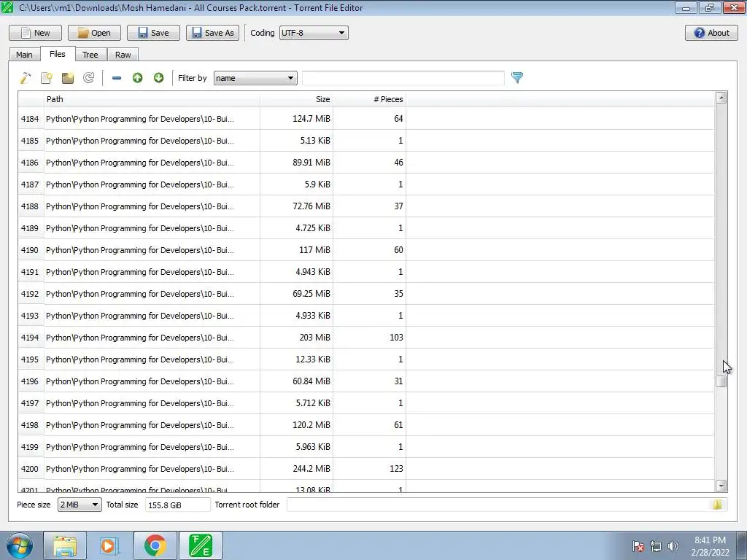This screenshot has height=560, width=747.
Task: Switch to the Raw tab
Action: click(123, 55)
